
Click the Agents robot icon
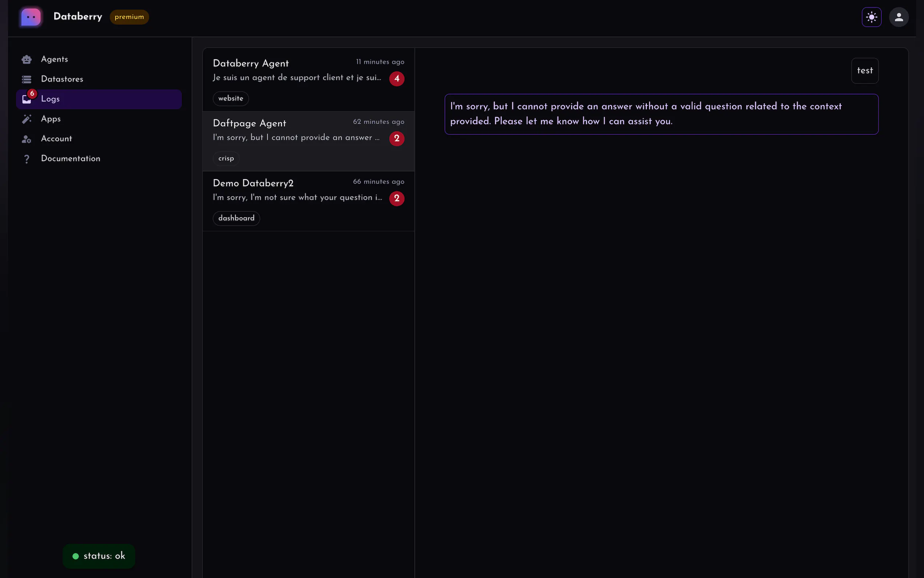(26, 60)
